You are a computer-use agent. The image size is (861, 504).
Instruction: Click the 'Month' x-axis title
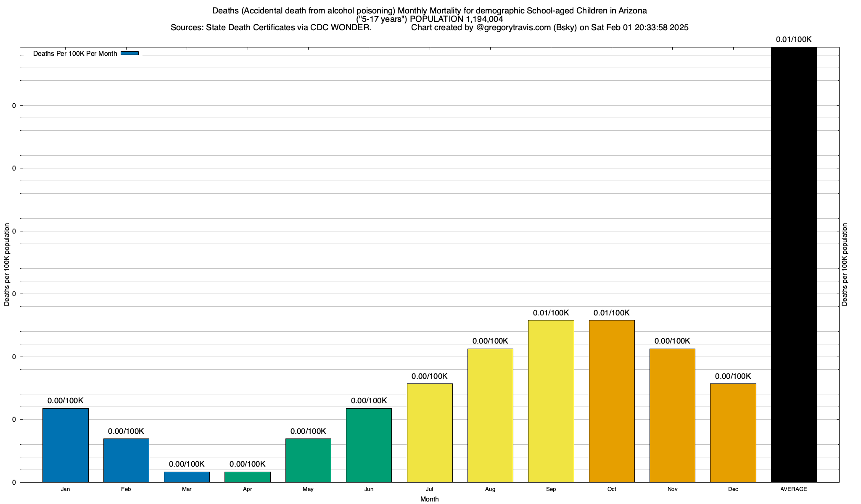429,499
